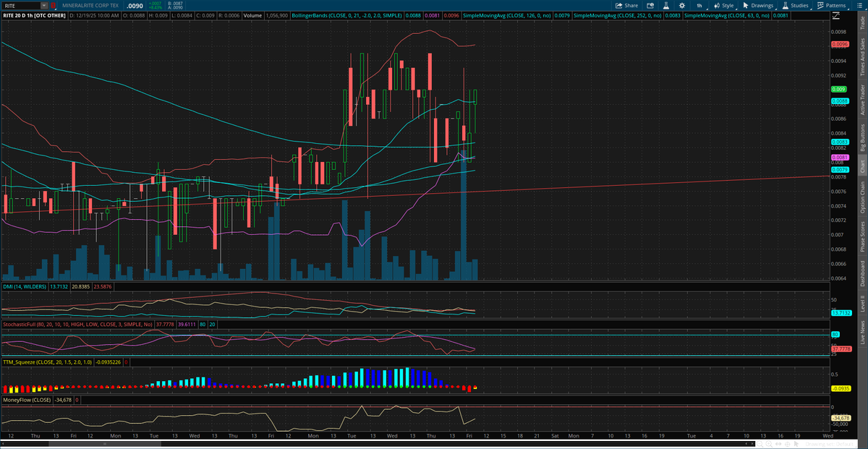The image size is (868, 449).
Task: Click the Share button
Action: 627,5
